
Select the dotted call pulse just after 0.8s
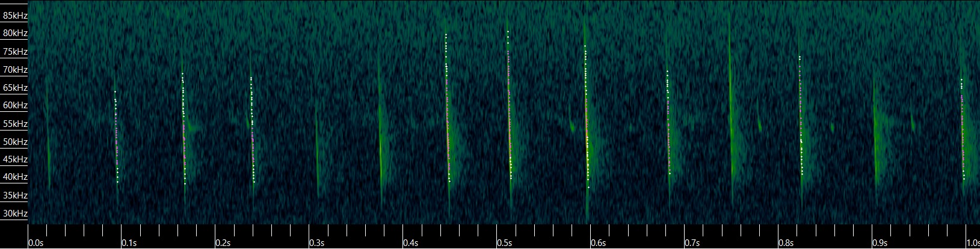[x=801, y=120]
